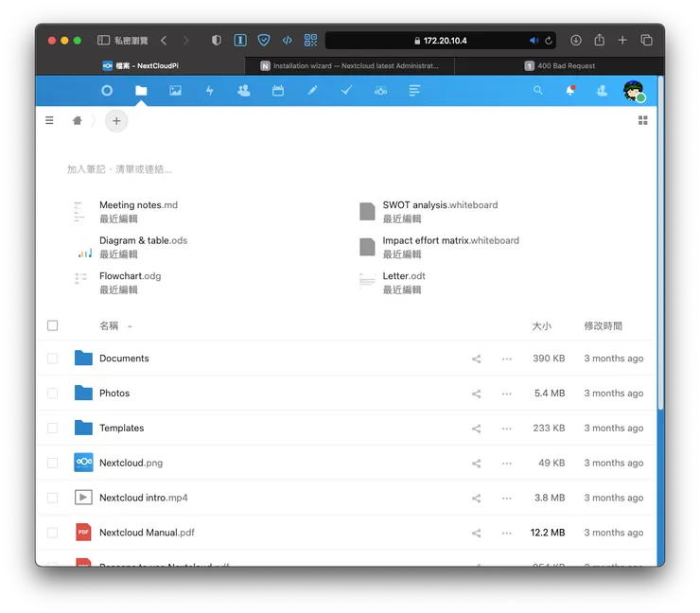The height and width of the screenshot is (613, 700).
Task: Go back with Safari back arrow
Action: point(164,41)
